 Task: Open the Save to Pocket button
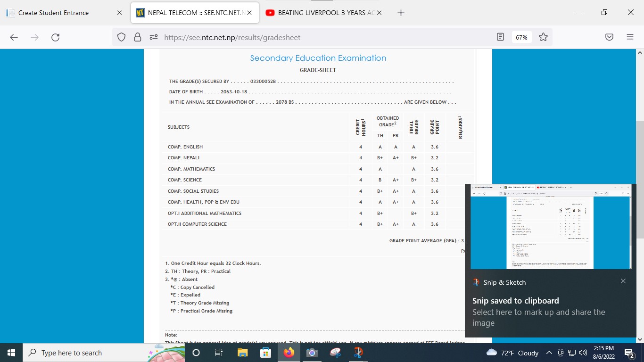[x=609, y=37]
